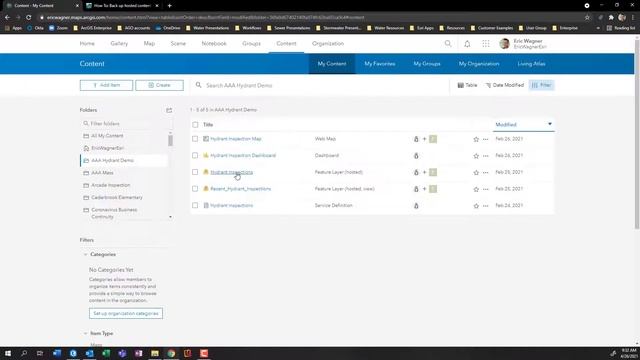Open more options for Hydrant Inspection Map
The image size is (640, 360).
pyautogui.click(x=485, y=139)
